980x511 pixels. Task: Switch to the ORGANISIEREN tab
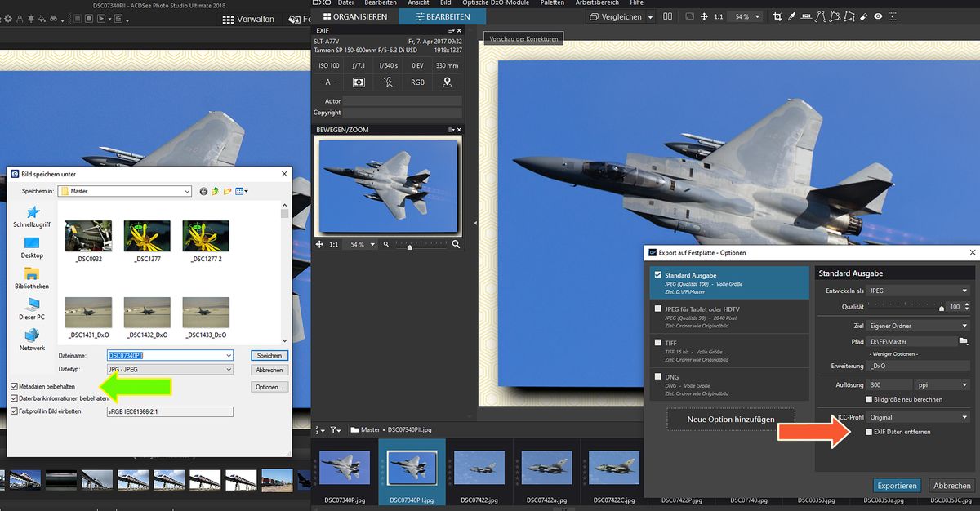[354, 16]
